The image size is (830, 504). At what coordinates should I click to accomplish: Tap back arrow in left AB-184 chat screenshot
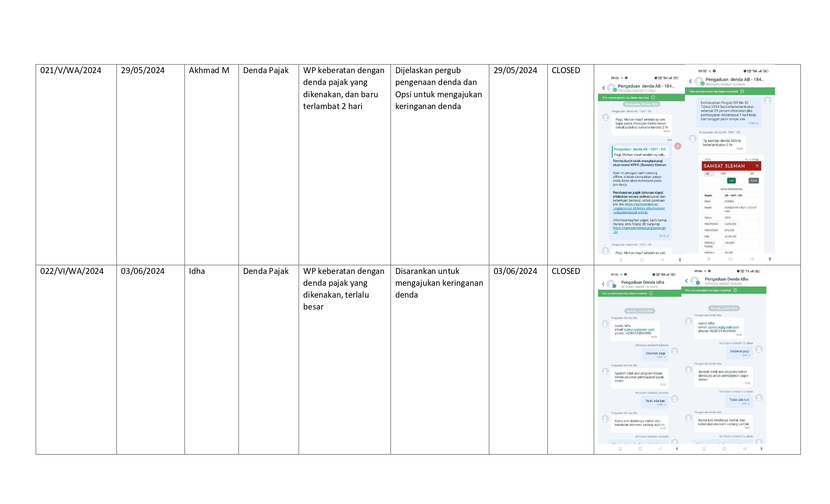604,88
